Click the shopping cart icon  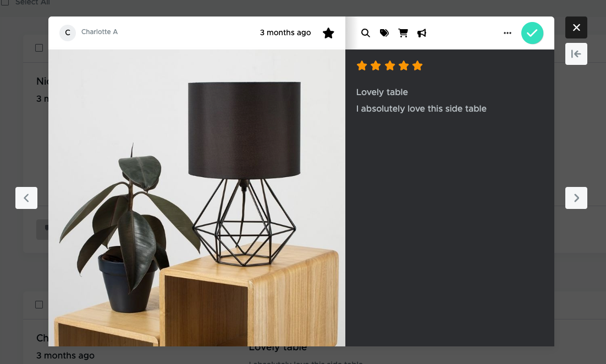[403, 33]
